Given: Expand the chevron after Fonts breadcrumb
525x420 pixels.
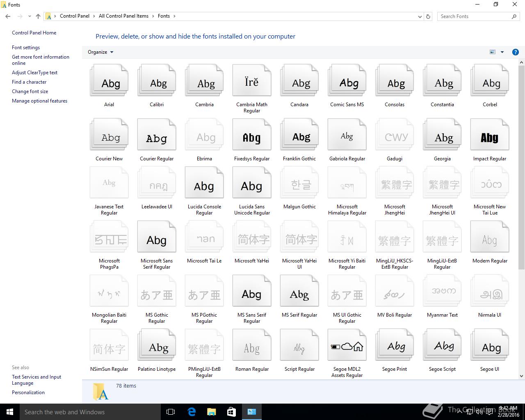Looking at the screenshot, I should click(174, 16).
